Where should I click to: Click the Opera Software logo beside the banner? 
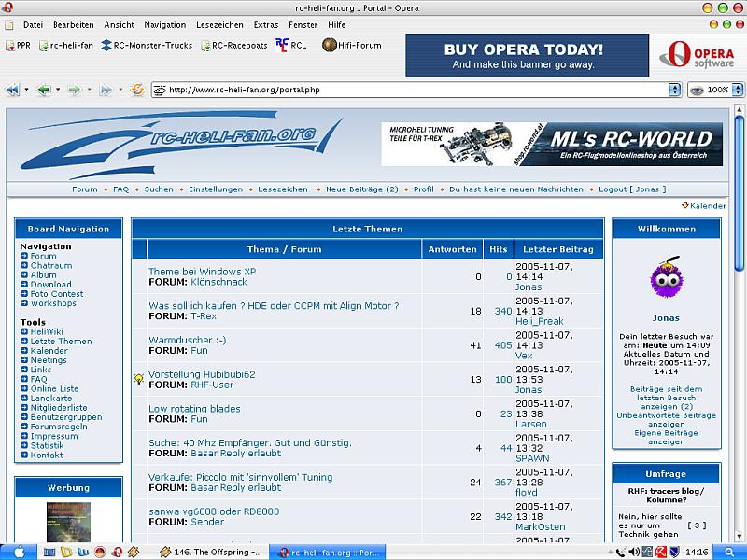point(697,55)
